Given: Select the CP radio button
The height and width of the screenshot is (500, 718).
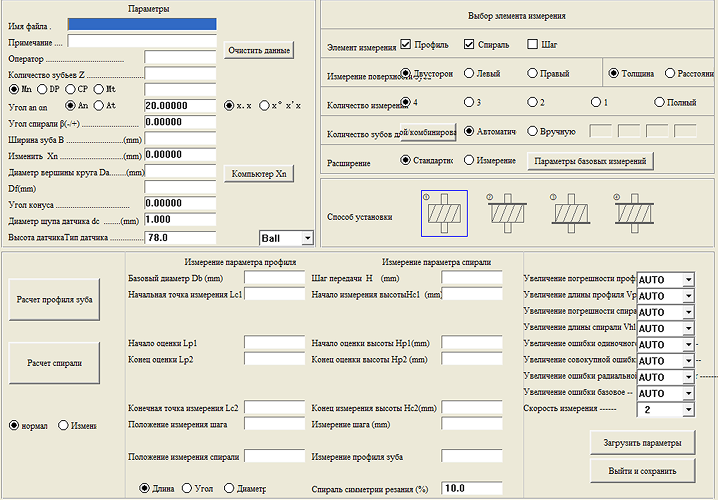Looking at the screenshot, I should (x=70, y=89).
